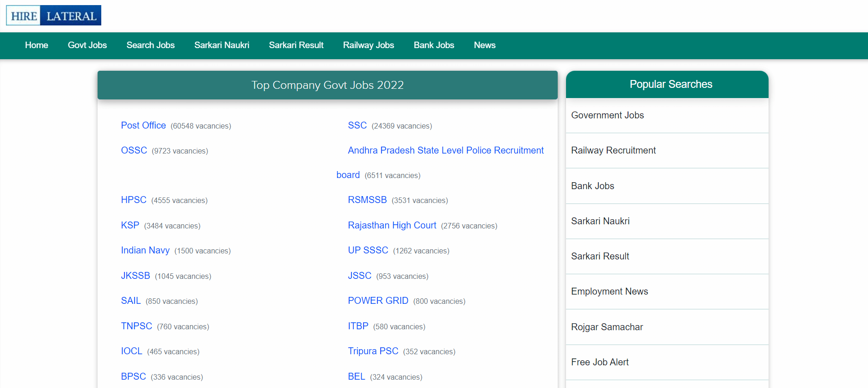Open KSP vacancies link
This screenshot has width=868, height=388.
(x=130, y=225)
